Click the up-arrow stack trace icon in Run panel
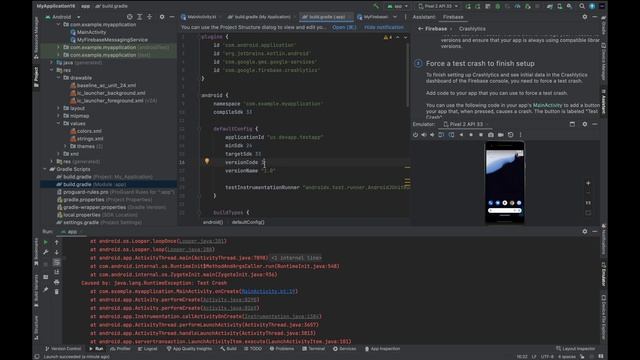The width and height of the screenshot is (640, 360). pyautogui.click(x=57, y=242)
